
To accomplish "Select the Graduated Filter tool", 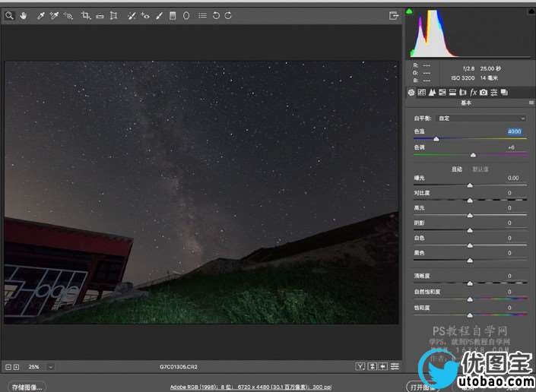I will pyautogui.click(x=173, y=15).
